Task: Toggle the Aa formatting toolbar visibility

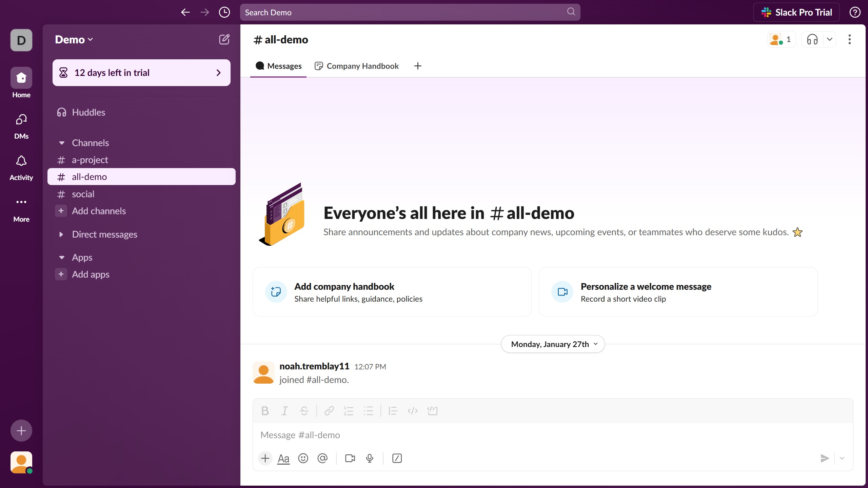Action: [283, 458]
